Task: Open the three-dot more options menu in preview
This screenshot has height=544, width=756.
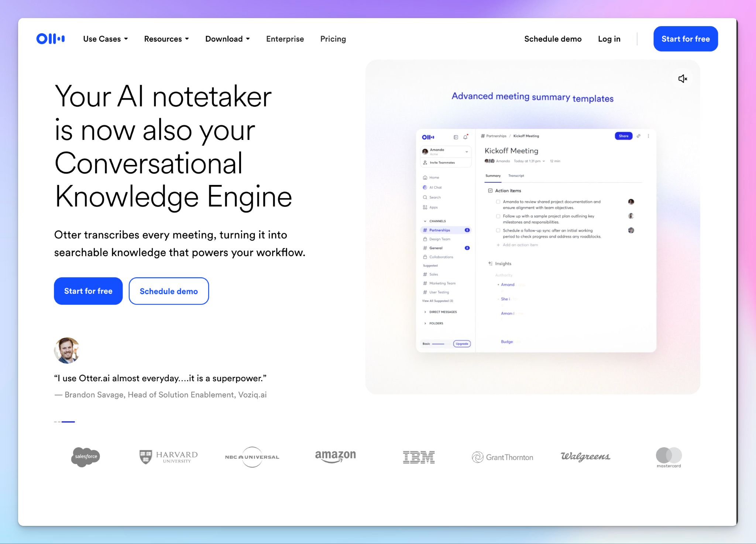Action: (648, 136)
